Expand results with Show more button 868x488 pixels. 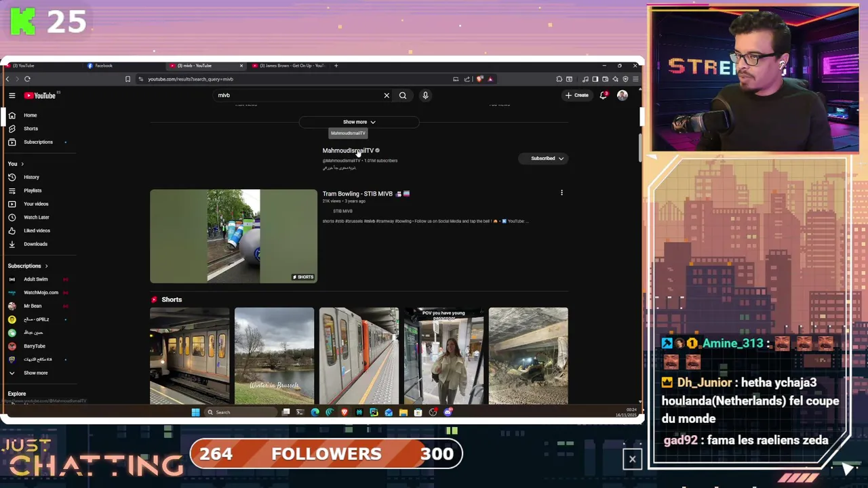coord(359,122)
